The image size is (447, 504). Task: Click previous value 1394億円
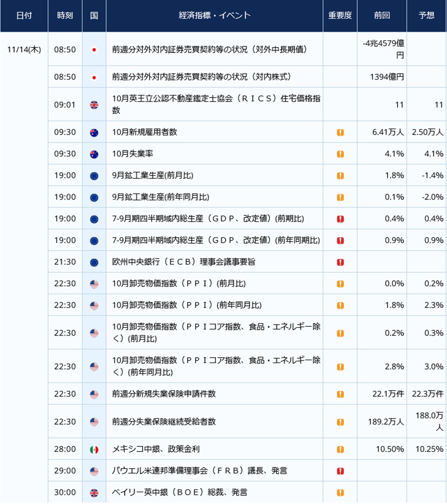(387, 77)
